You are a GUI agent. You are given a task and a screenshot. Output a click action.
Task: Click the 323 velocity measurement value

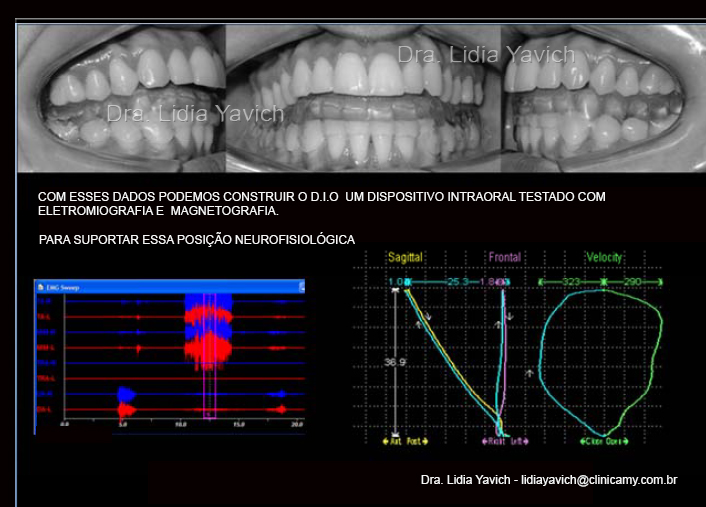click(572, 283)
